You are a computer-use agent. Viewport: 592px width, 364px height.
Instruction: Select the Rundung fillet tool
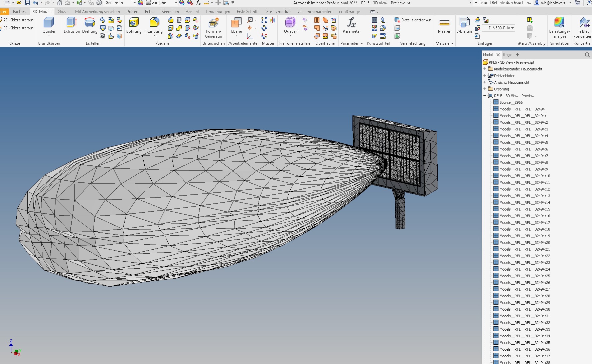tap(154, 26)
